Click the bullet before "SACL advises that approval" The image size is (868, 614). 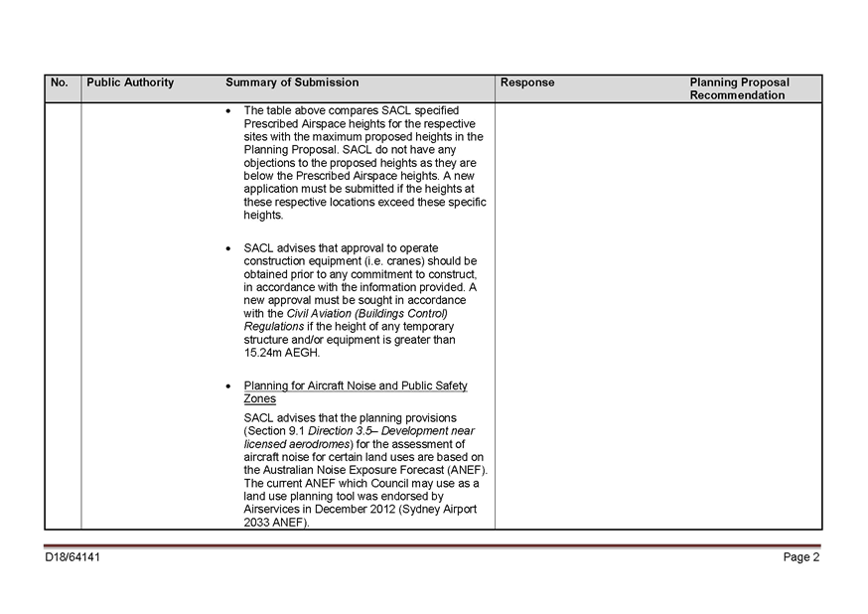click(x=229, y=248)
